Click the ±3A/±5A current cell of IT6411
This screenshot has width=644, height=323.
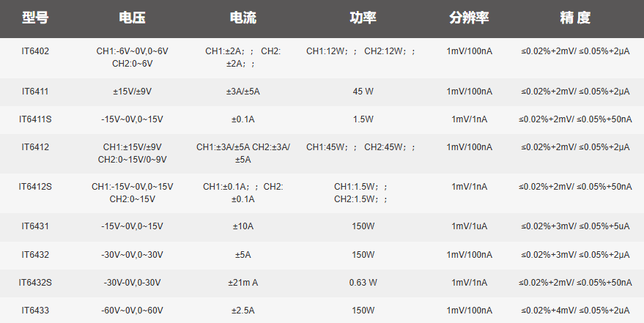click(x=243, y=92)
